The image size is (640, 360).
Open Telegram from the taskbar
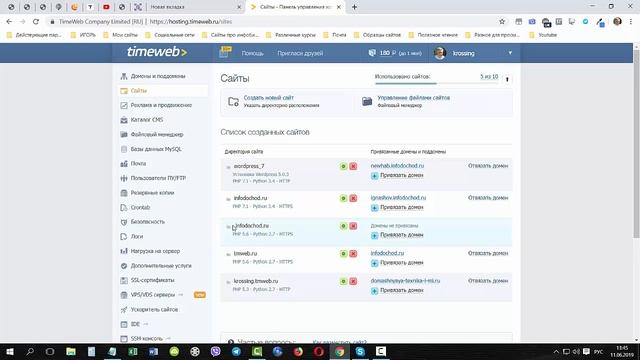(236, 351)
